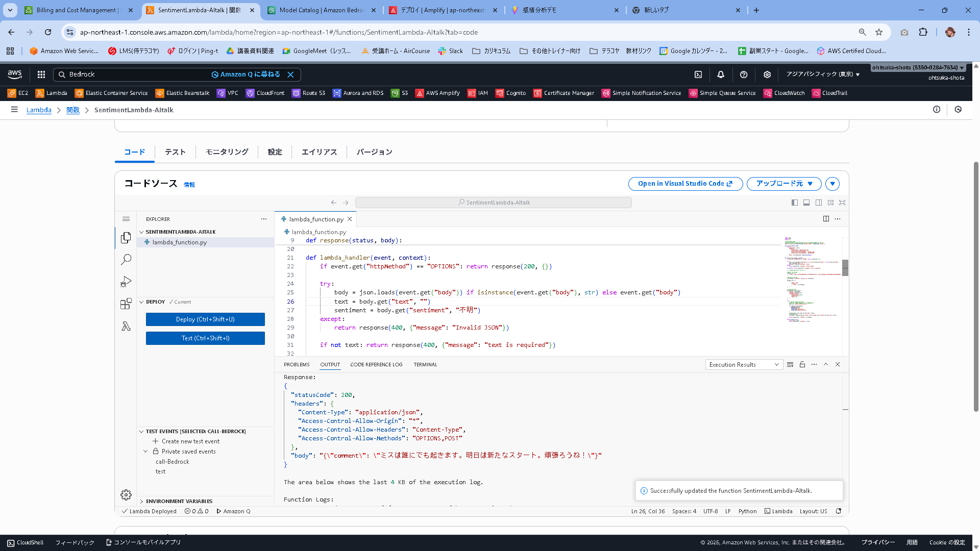The height and width of the screenshot is (551, 980).
Task: Toggle the output scroll lock icon
Action: (802, 364)
